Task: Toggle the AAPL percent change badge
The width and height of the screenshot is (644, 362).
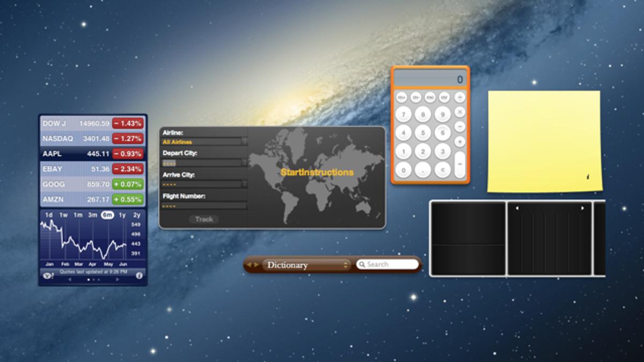Action: point(128,154)
